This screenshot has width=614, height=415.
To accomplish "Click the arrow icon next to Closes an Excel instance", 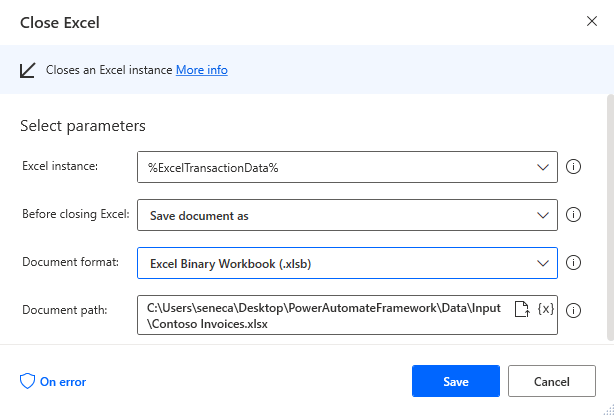I will coord(27,70).
